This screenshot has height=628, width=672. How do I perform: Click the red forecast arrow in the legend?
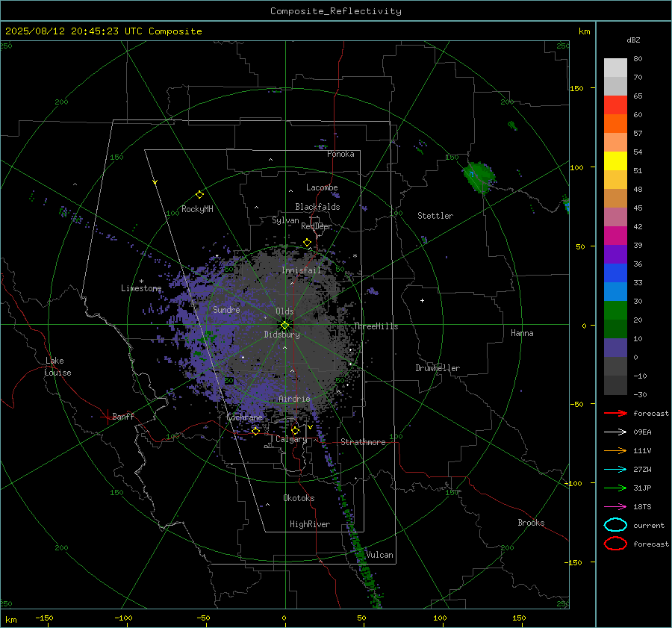615,413
